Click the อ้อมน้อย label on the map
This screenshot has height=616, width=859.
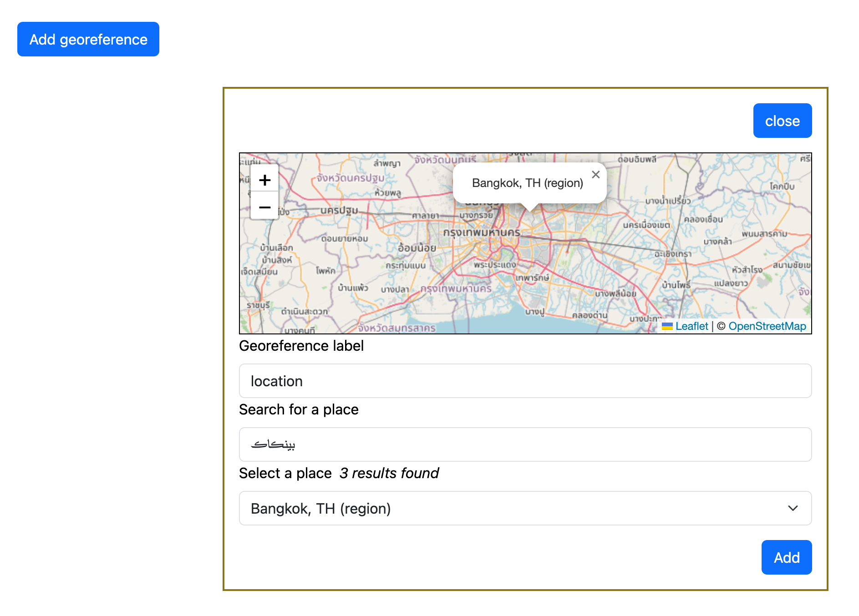tap(417, 248)
